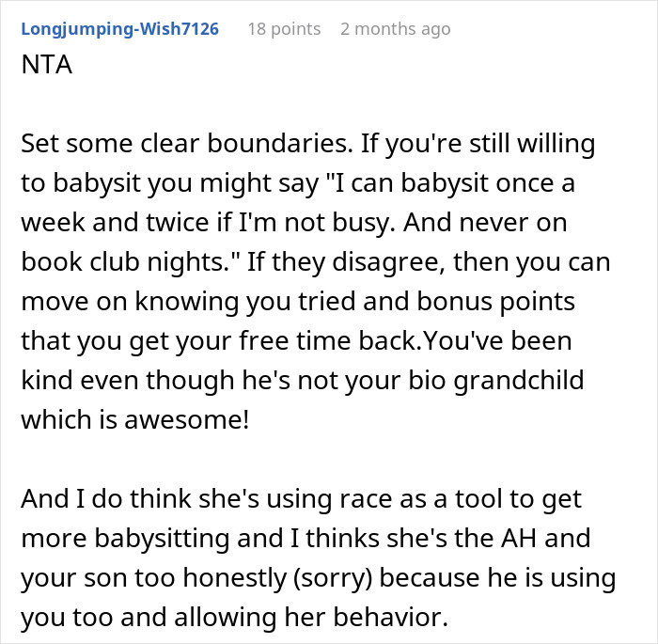Open the Longjumping-Wish7126 user profile
The height and width of the screenshot is (644, 658).
tap(120, 29)
